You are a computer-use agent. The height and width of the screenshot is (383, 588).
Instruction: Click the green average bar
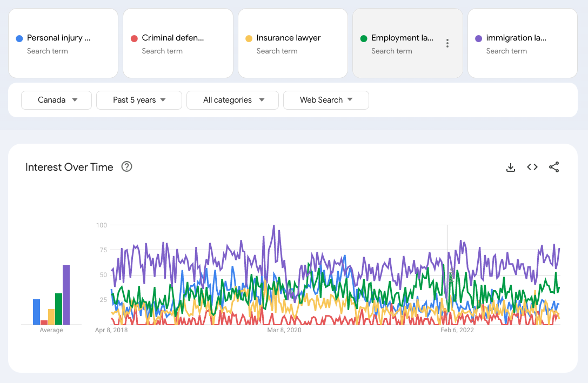click(x=58, y=309)
